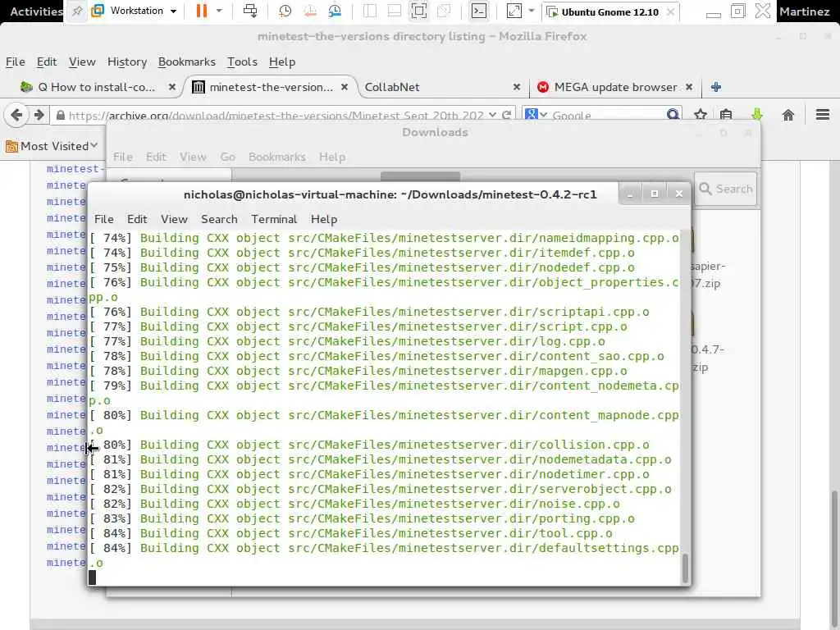The height and width of the screenshot is (630, 840).
Task: Open Firefox View menu
Action: (82, 62)
